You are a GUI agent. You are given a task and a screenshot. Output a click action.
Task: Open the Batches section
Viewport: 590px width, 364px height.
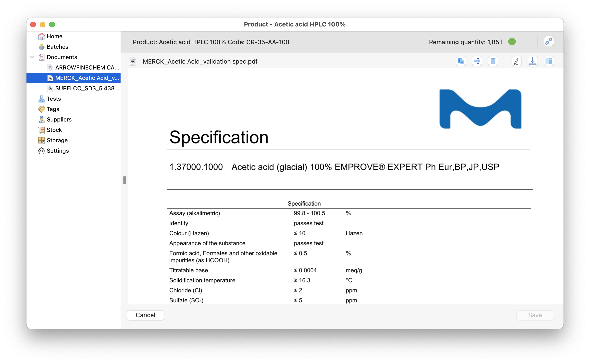point(57,47)
